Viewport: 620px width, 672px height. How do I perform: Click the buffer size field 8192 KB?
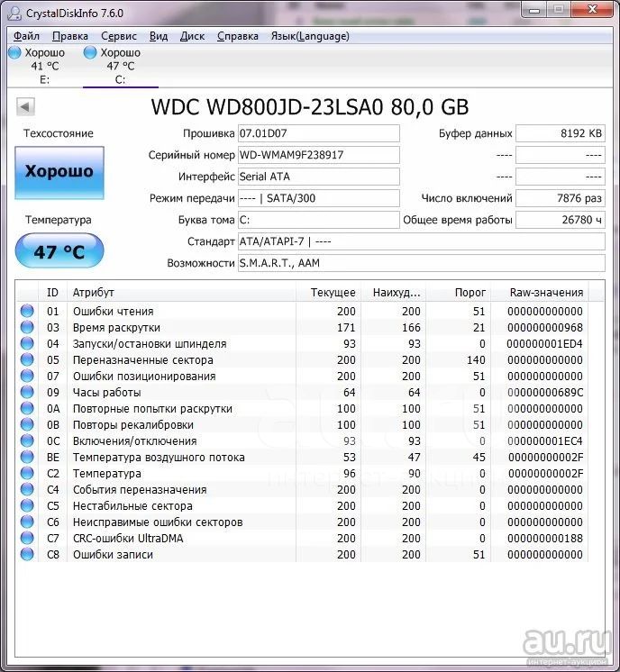click(561, 133)
